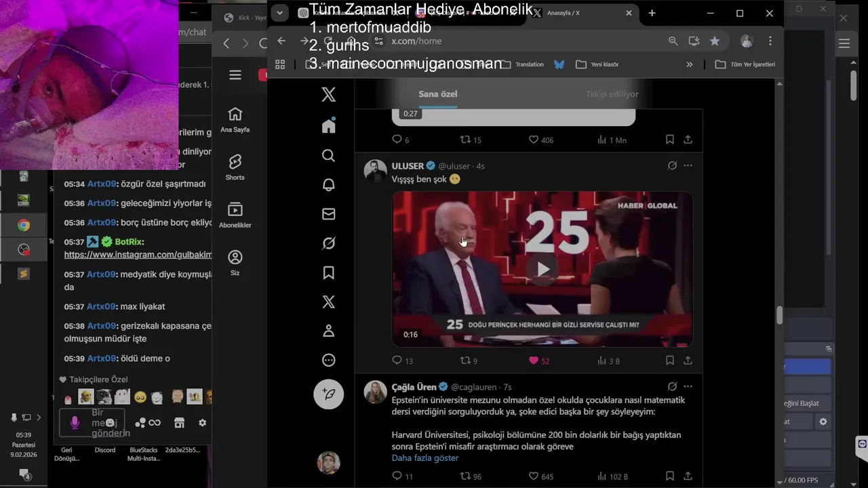Image resolution: width=868 pixels, height=488 pixels.
Task: Open Chrome profile avatar button
Action: pyautogui.click(x=747, y=41)
